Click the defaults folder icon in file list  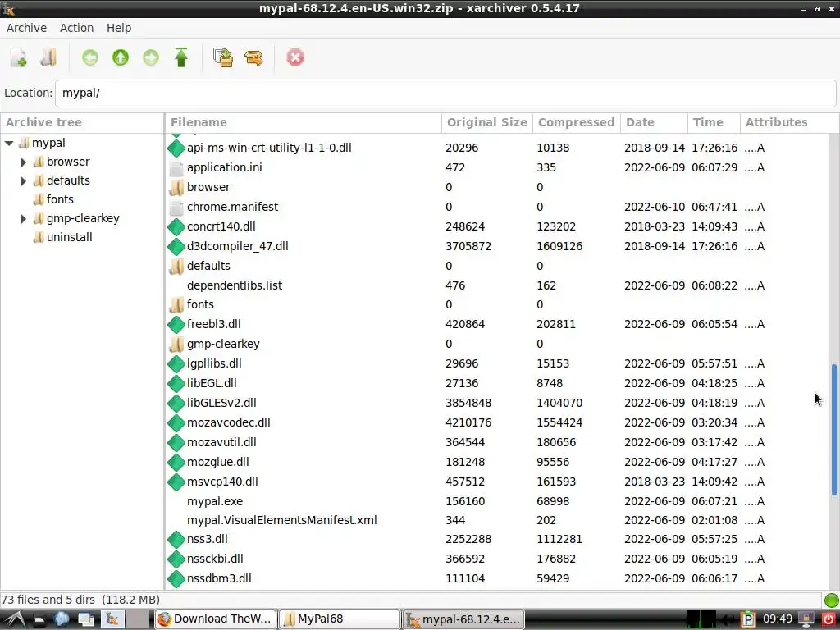coord(176,267)
